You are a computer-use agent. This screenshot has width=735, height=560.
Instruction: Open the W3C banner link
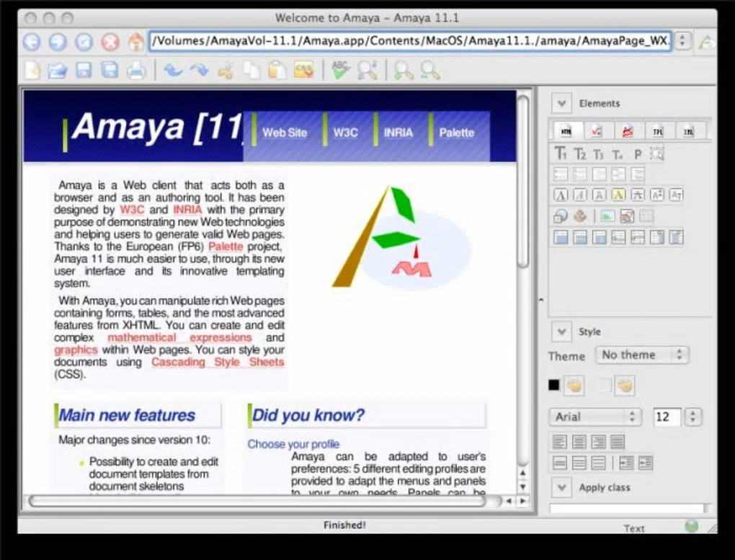click(345, 133)
